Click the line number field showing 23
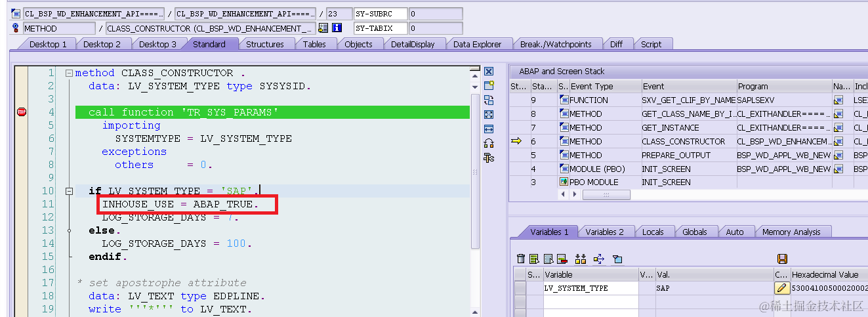Viewport: 868px width, 317px height. point(338,13)
